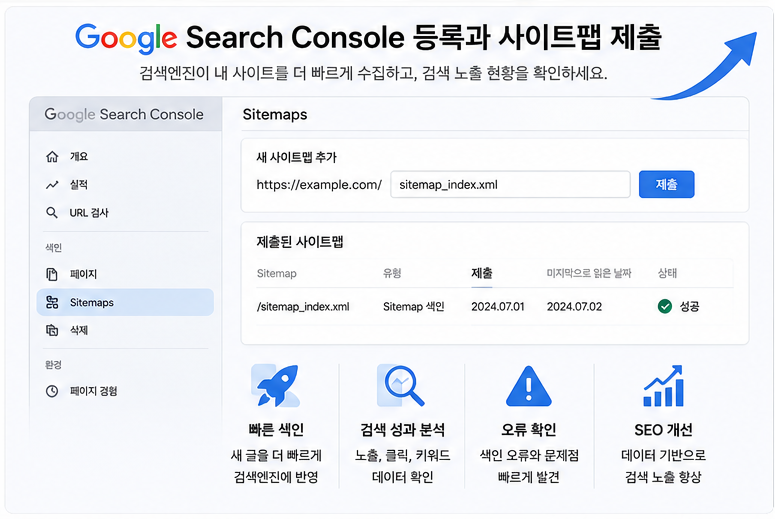Click 마지막으로 읽은 날짜 column header
The image size is (775, 519).
tap(589, 273)
